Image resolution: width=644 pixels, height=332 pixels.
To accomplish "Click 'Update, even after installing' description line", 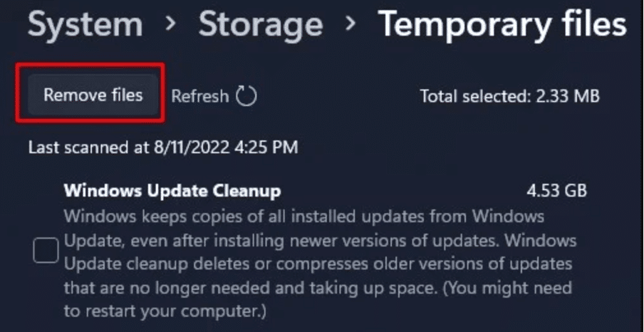I will pos(321,240).
